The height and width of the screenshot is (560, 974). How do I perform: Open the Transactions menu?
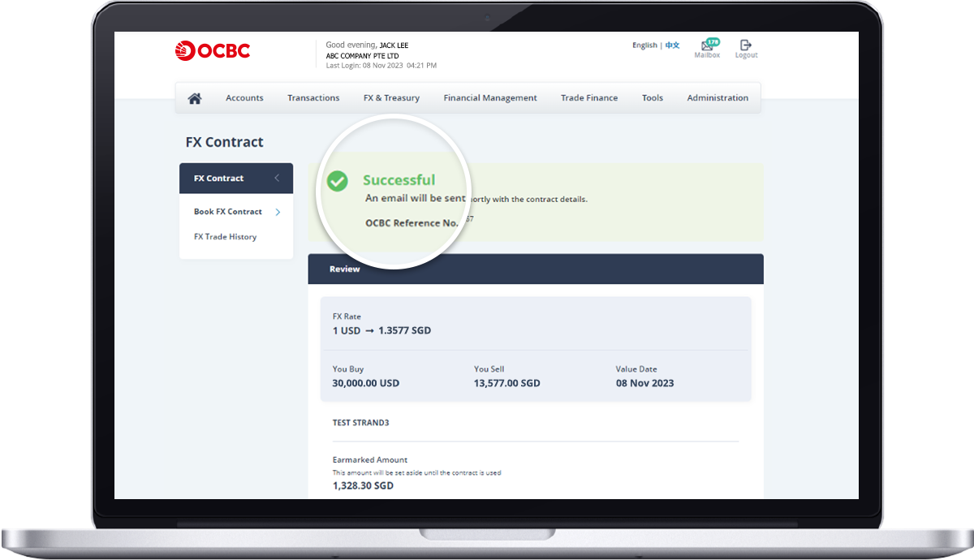tap(313, 98)
